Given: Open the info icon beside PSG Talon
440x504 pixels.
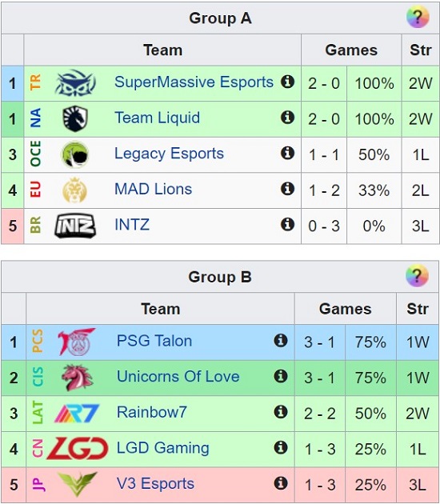Looking at the screenshot, I should (x=281, y=340).
